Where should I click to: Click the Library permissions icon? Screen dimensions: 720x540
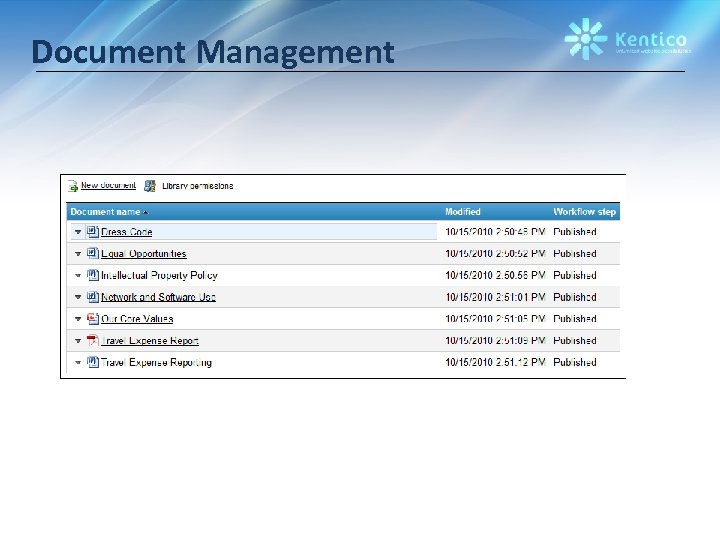pyautogui.click(x=150, y=186)
